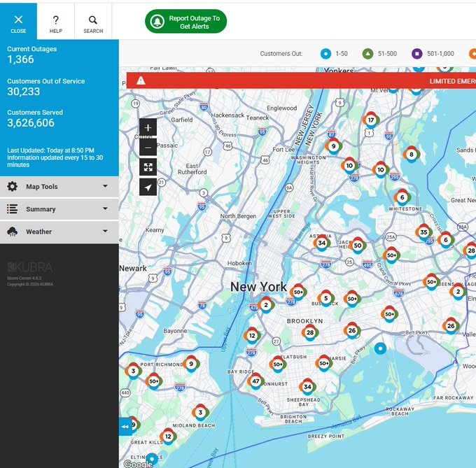Select the 12 outage cluster near Great Kills
Image resolution: width=476 pixels, height=468 pixels.
(x=168, y=437)
